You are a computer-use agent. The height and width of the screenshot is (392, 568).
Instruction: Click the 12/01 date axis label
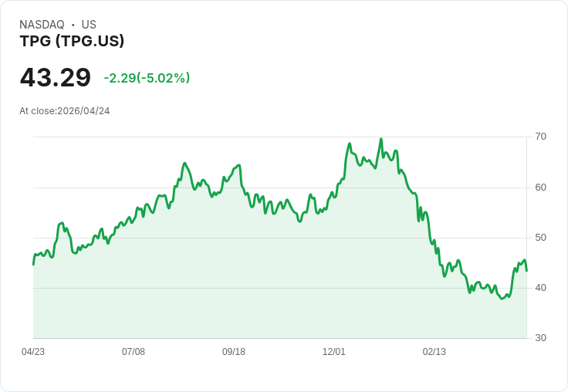pyautogui.click(x=334, y=352)
